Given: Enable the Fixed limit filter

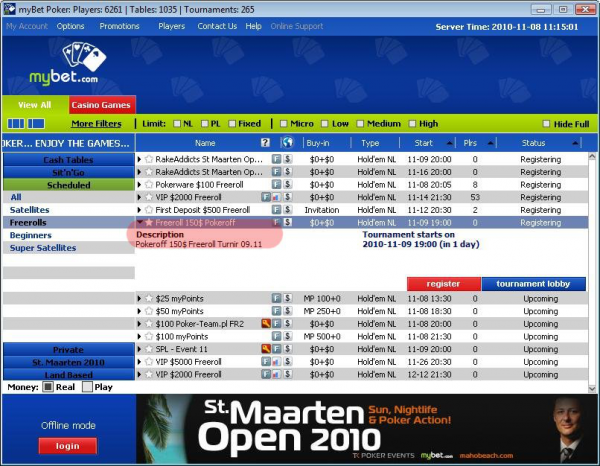Looking at the screenshot, I should 232,124.
